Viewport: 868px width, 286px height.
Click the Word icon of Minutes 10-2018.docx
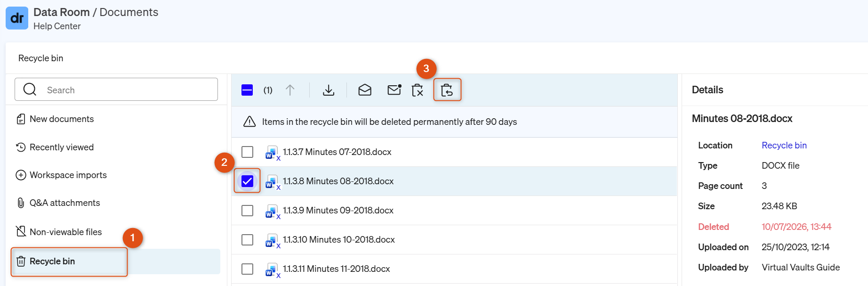click(x=272, y=240)
